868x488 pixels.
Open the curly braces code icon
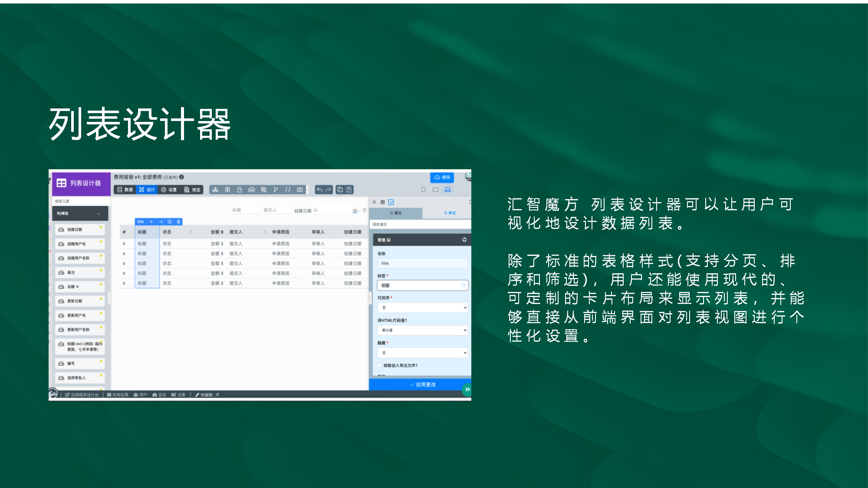288,190
